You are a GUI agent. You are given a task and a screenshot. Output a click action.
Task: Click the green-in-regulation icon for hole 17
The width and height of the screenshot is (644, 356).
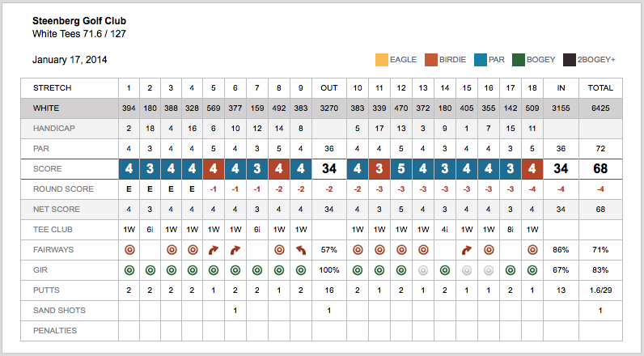click(x=510, y=270)
